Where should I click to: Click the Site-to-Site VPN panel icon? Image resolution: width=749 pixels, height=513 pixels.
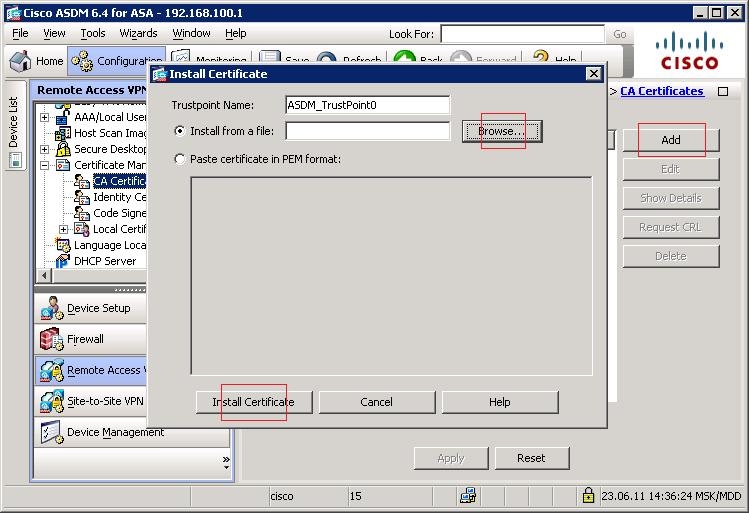52,401
